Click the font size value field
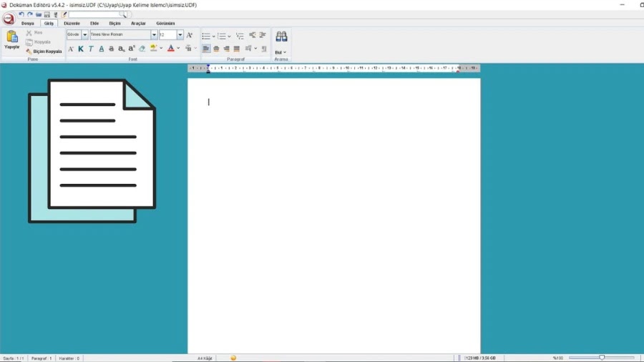Viewport: 644px width, 362px height. click(167, 35)
